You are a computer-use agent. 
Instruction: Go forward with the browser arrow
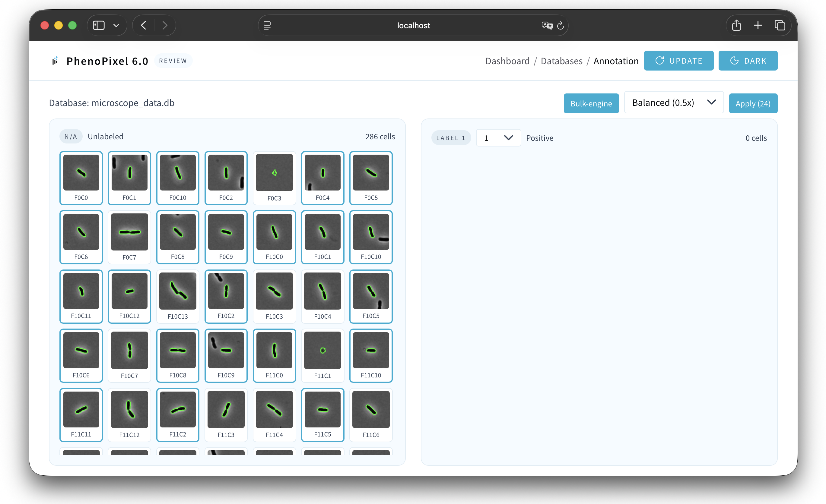(x=165, y=25)
